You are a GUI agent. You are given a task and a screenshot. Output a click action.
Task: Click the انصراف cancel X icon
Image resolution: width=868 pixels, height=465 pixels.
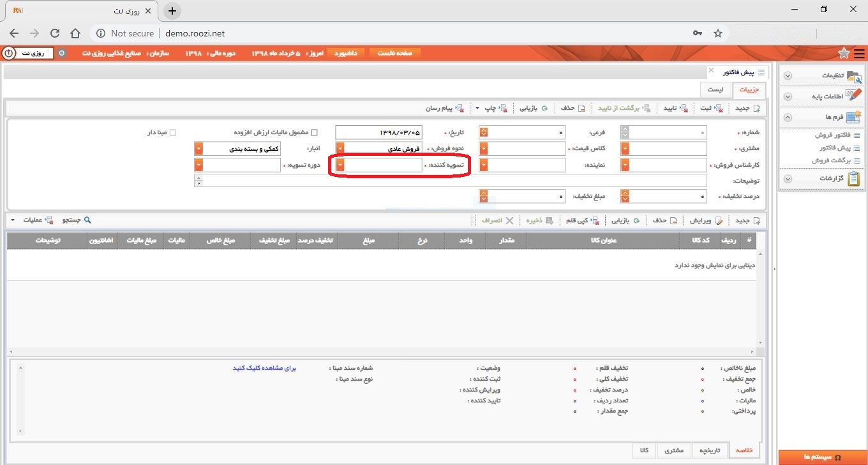pyautogui.click(x=509, y=220)
